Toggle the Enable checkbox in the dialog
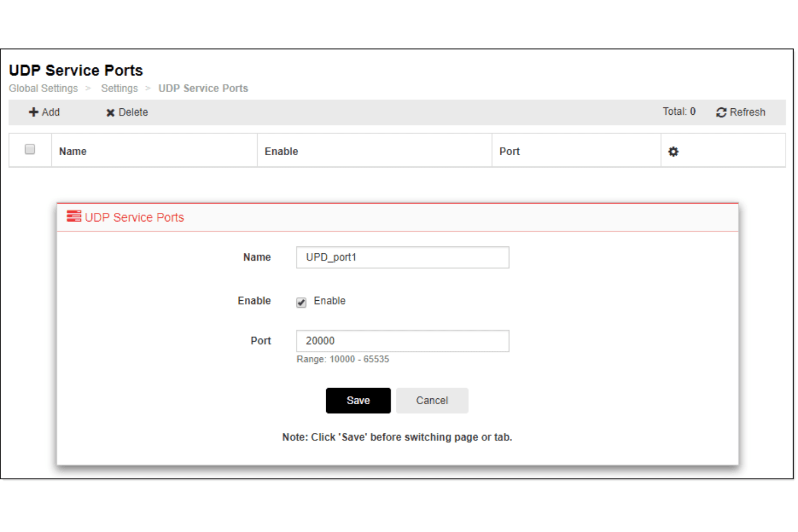 click(301, 302)
